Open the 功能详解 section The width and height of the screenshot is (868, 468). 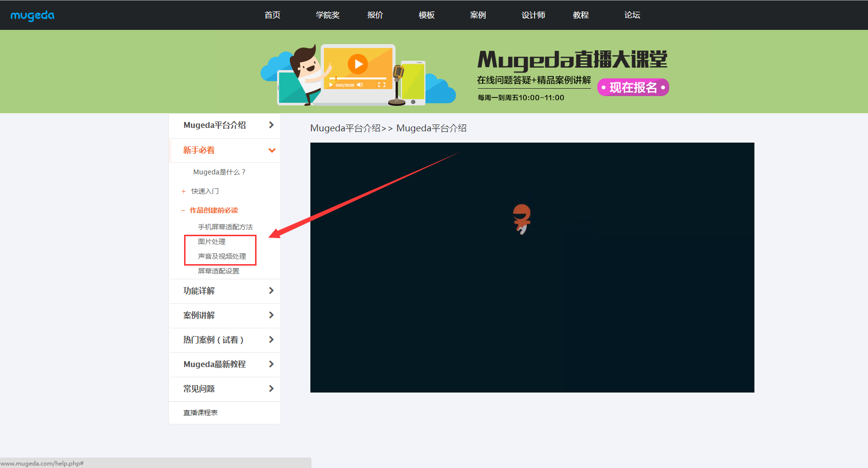click(199, 291)
